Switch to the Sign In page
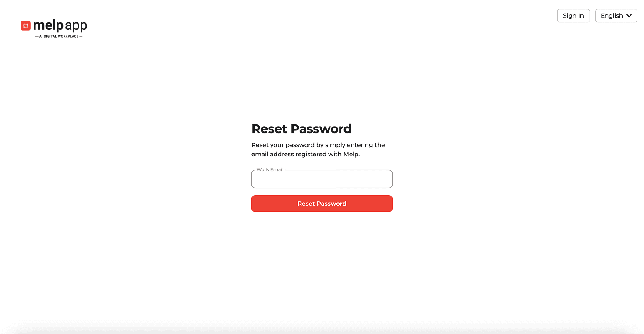The height and width of the screenshot is (334, 644). tap(573, 15)
